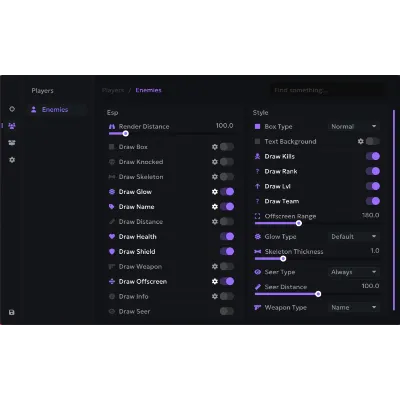Click the heart icon beside Draw Health

point(112,236)
